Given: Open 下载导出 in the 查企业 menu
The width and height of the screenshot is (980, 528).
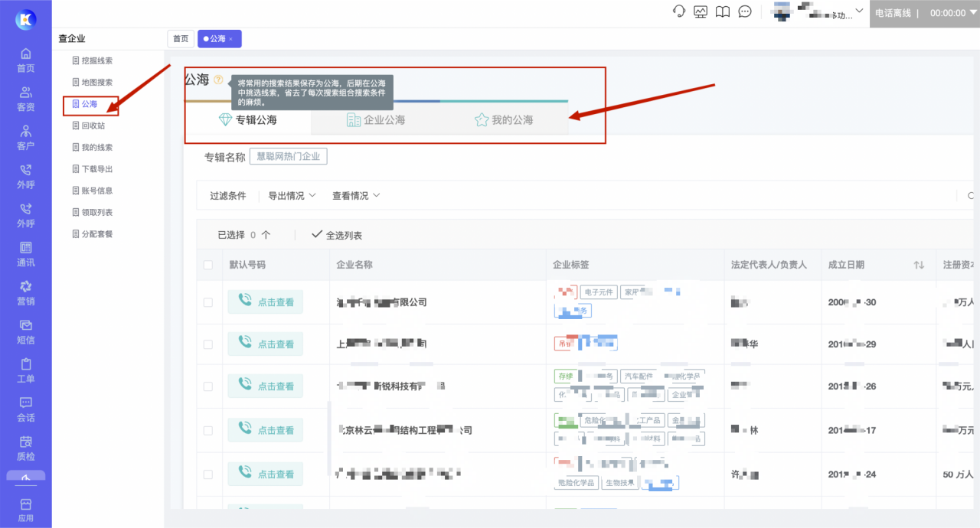Looking at the screenshot, I should (x=92, y=169).
